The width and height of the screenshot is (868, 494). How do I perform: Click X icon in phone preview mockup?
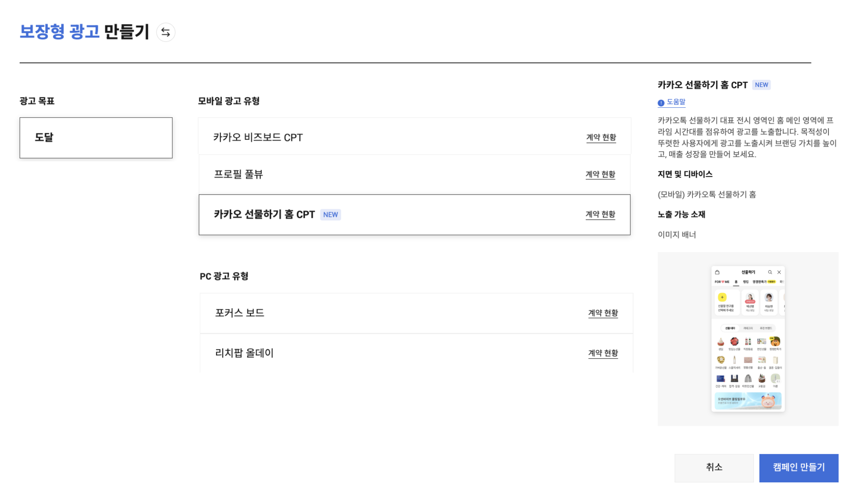(779, 272)
